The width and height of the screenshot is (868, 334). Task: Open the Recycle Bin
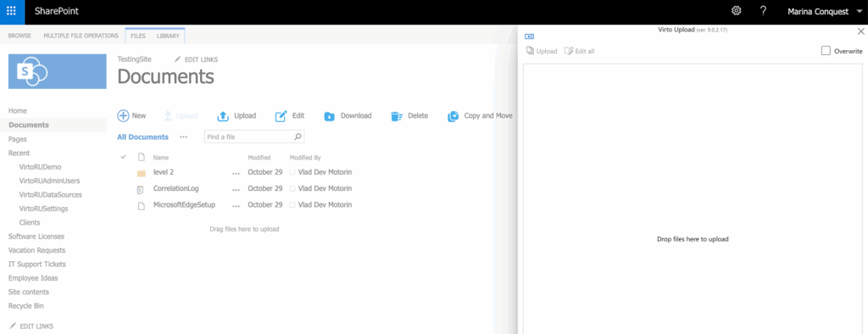pyautogui.click(x=26, y=306)
